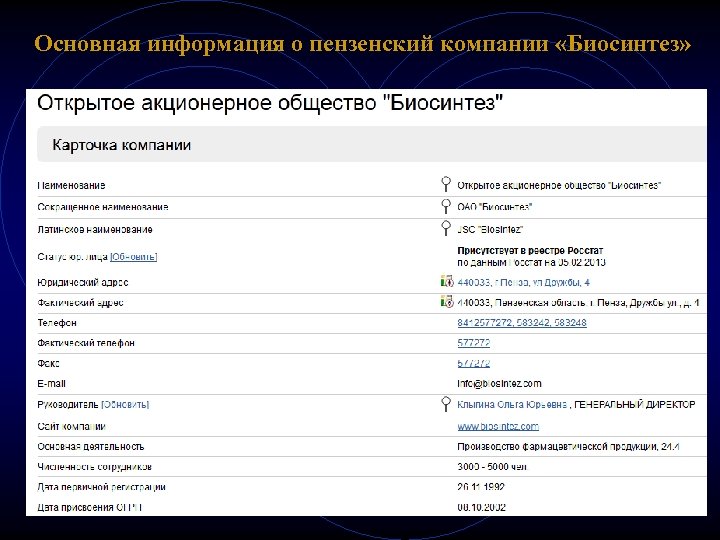Screen dimensions: 720x540
Task: Select the Карточка компании section header
Action: pyautogui.click(x=371, y=145)
